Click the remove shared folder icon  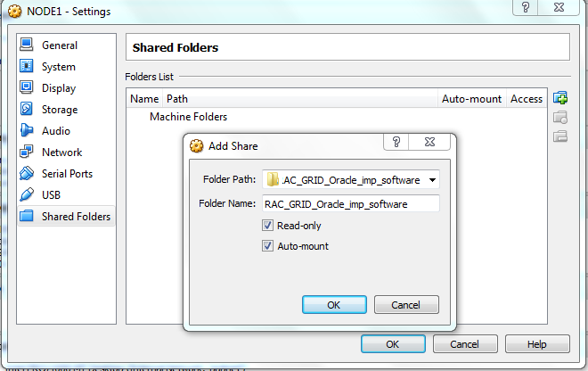tap(560, 136)
